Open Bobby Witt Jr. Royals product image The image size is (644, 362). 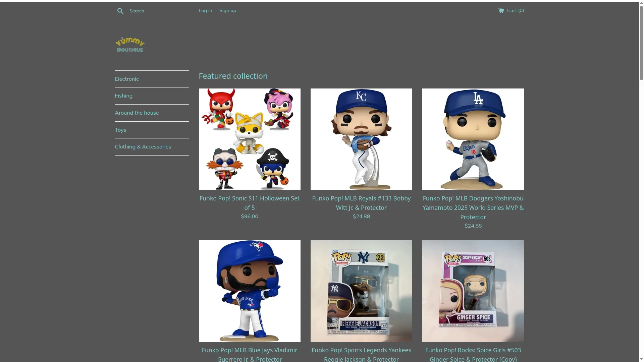pos(361,139)
